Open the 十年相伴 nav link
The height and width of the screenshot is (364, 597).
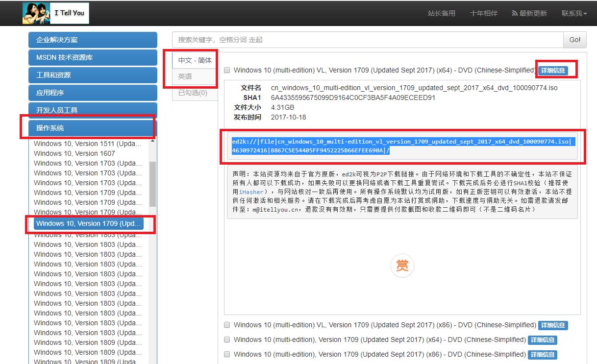484,13
